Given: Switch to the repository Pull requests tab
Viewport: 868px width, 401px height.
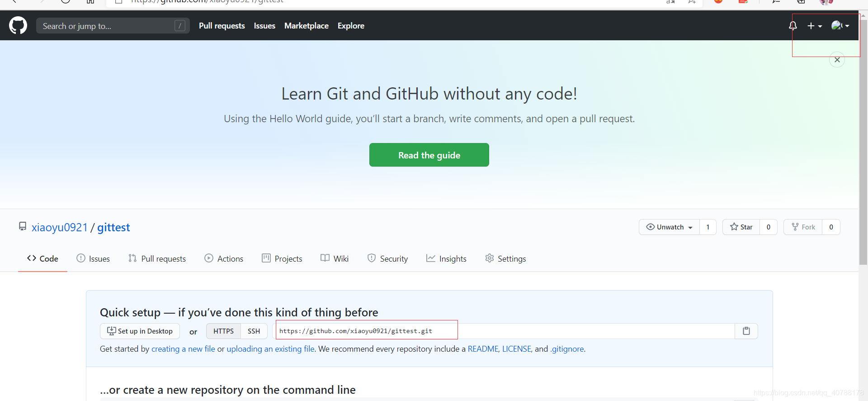Looking at the screenshot, I should pos(157,258).
